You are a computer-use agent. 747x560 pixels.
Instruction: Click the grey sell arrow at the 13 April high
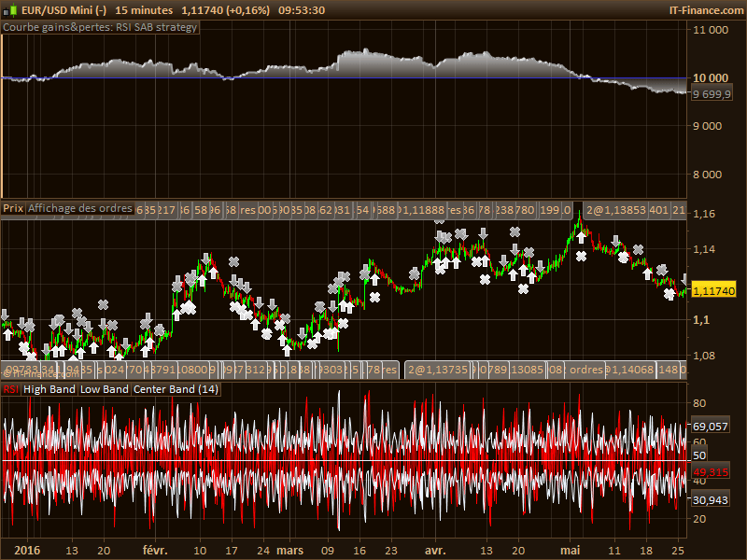click(x=483, y=233)
